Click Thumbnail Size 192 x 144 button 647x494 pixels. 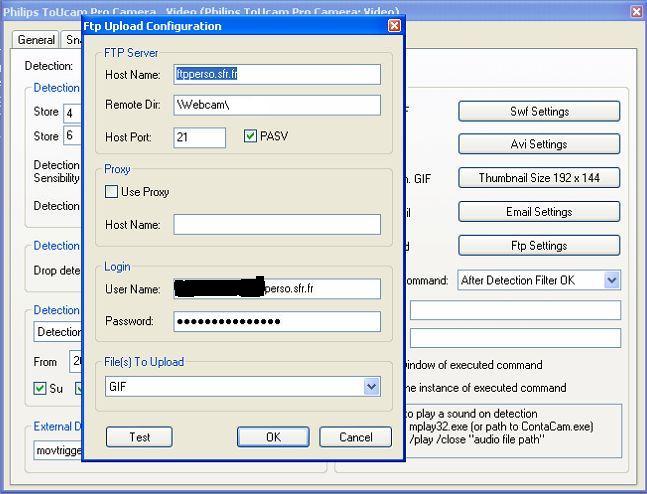point(539,178)
